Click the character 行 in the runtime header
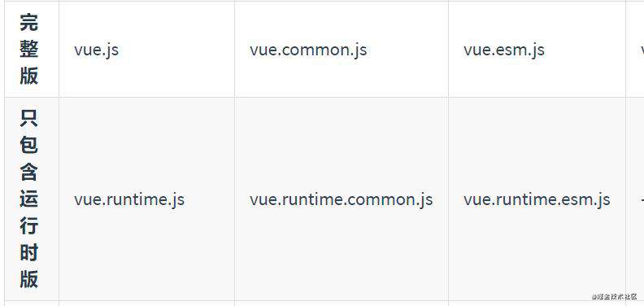Image resolution: width=644 pixels, height=306 pixels. pyautogui.click(x=28, y=225)
